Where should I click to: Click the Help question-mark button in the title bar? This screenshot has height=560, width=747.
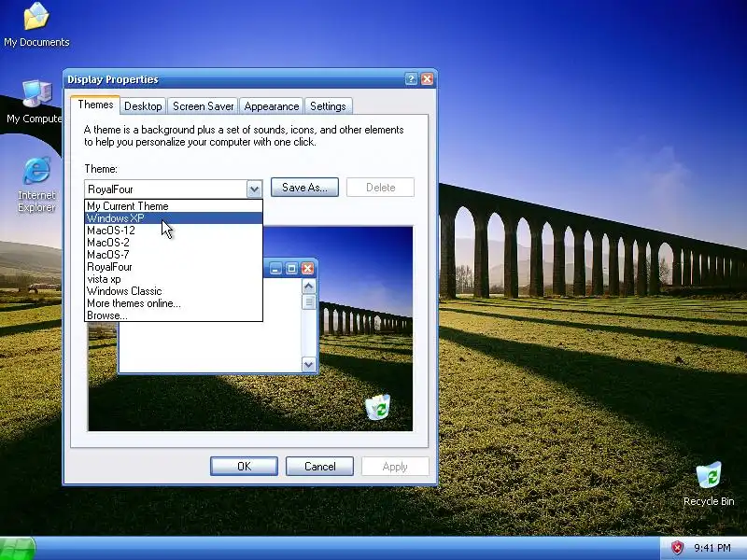point(411,79)
